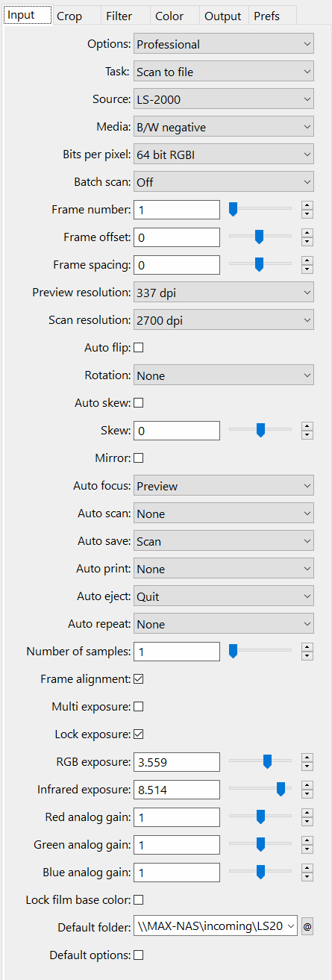Click the Frame number slider handle
The width and height of the screenshot is (332, 980).
tap(233, 210)
